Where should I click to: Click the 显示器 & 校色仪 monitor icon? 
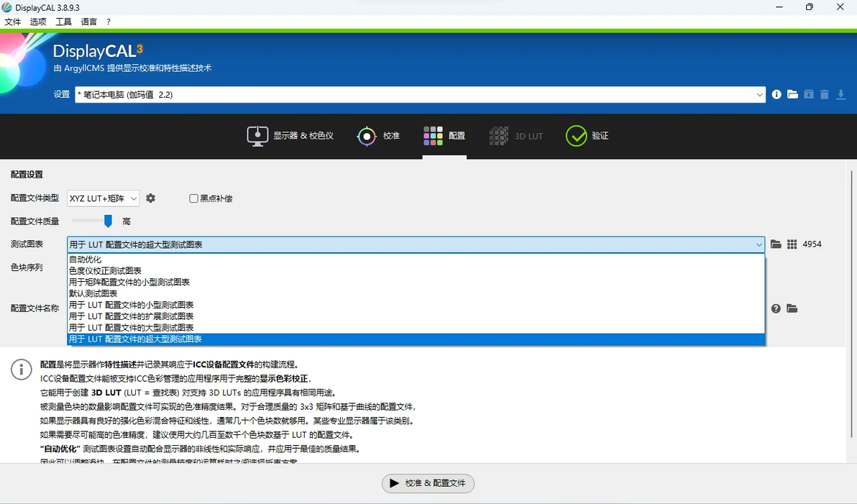257,136
